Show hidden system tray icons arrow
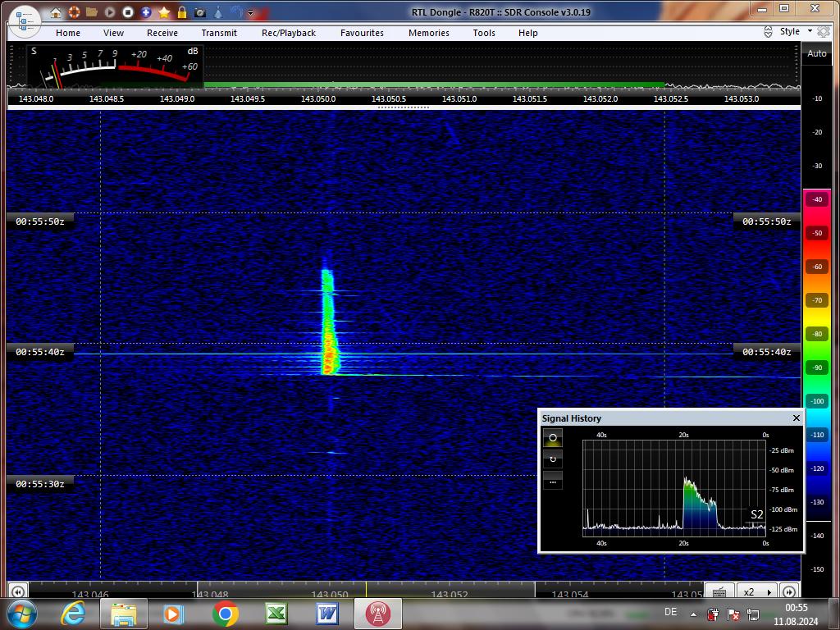 [x=694, y=614]
